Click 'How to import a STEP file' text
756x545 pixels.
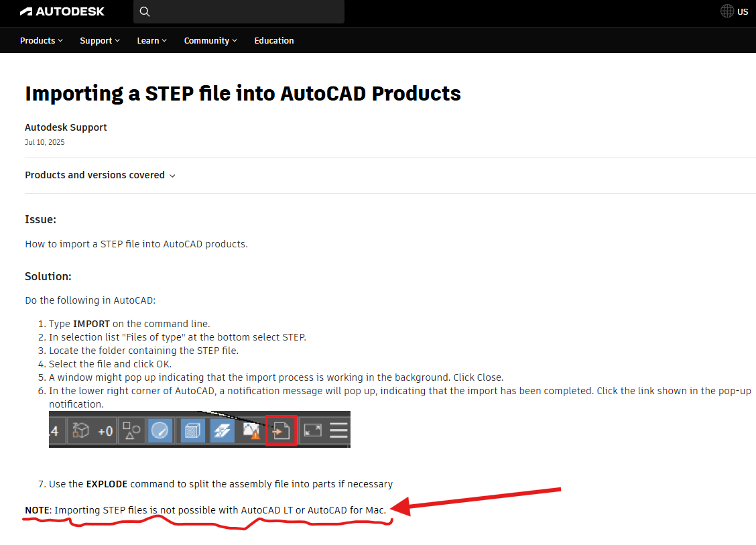coord(137,244)
